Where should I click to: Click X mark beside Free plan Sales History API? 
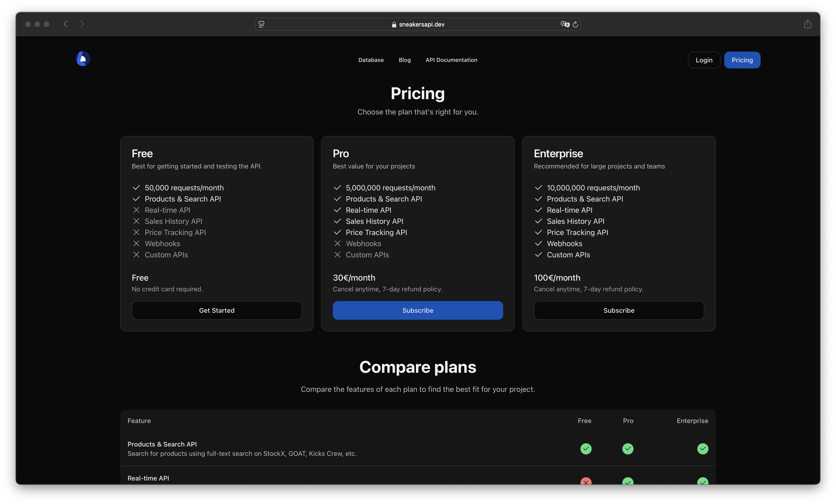click(x=136, y=221)
